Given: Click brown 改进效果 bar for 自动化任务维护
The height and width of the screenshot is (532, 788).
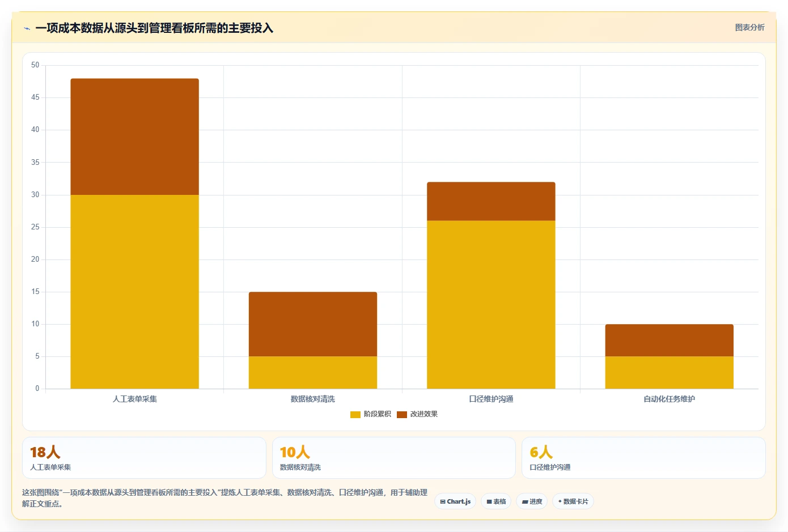Looking at the screenshot, I should tap(670, 341).
